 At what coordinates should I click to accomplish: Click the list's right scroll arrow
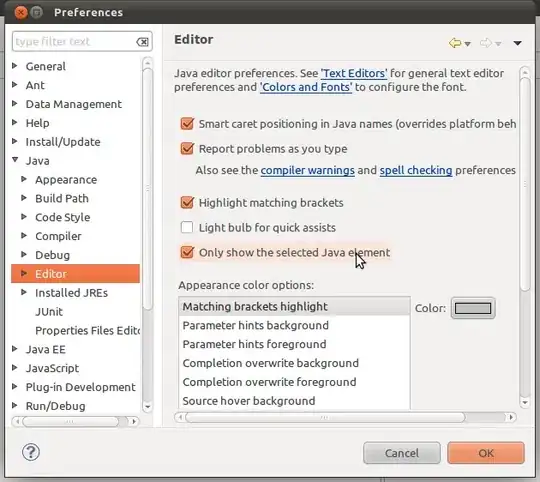point(511,417)
